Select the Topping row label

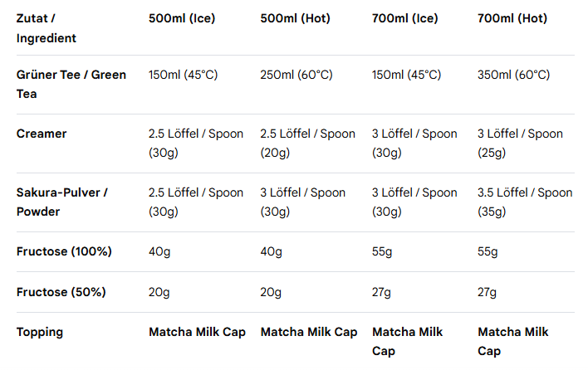click(x=40, y=332)
